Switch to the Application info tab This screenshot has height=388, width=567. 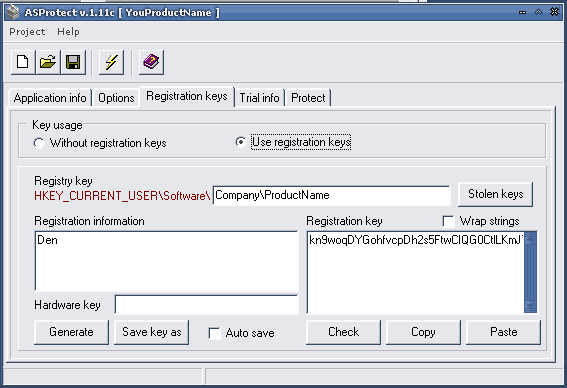[50, 98]
